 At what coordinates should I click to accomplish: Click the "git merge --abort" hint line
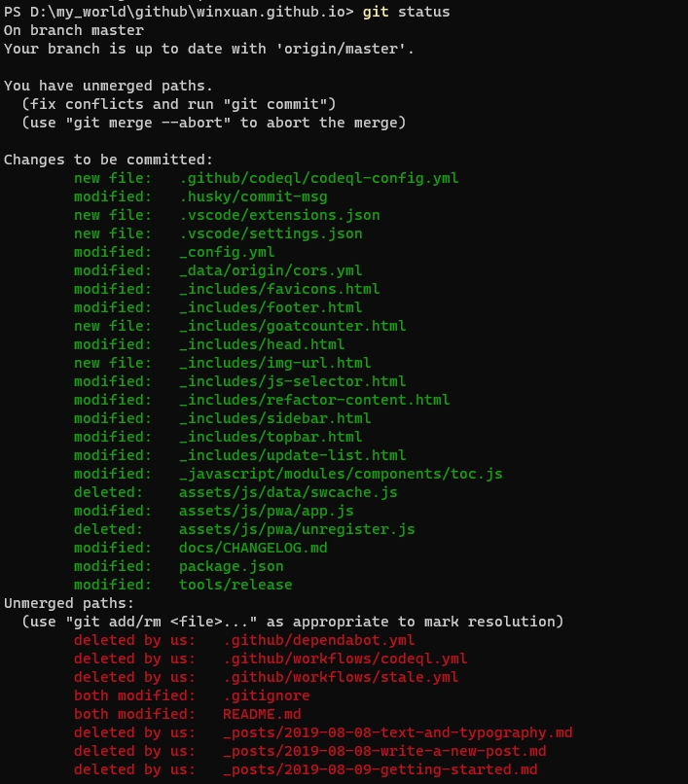(214, 123)
